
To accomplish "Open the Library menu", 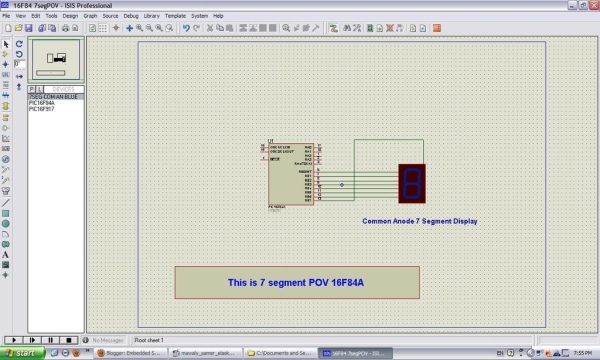I will click(x=152, y=16).
